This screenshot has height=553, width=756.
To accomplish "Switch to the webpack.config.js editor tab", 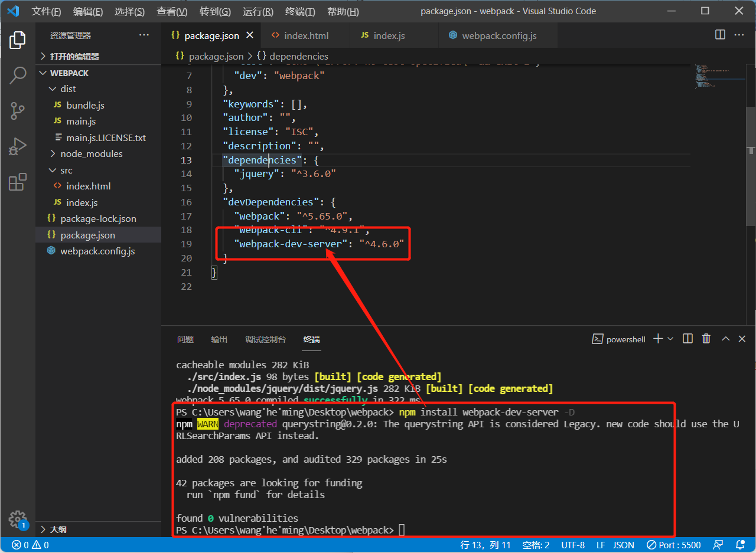I will (x=498, y=35).
